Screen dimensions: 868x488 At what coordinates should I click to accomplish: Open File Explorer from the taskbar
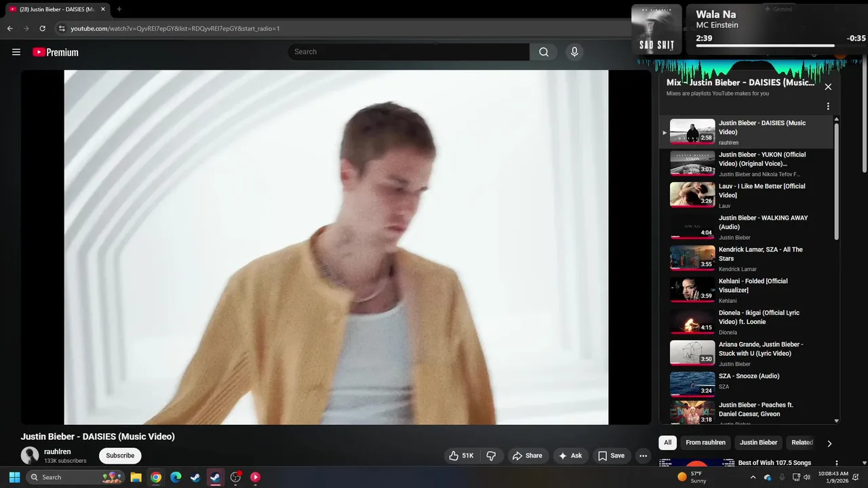tap(136, 477)
